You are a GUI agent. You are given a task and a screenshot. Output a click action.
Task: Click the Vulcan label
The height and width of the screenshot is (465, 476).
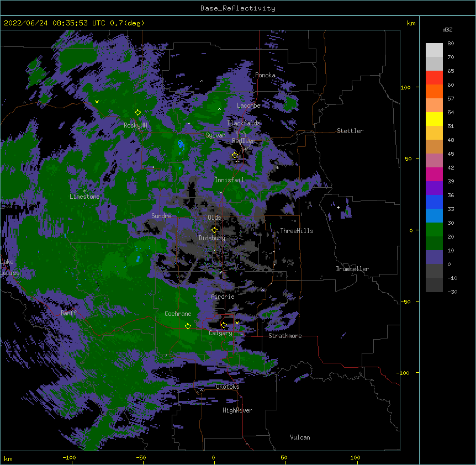tap(300, 437)
